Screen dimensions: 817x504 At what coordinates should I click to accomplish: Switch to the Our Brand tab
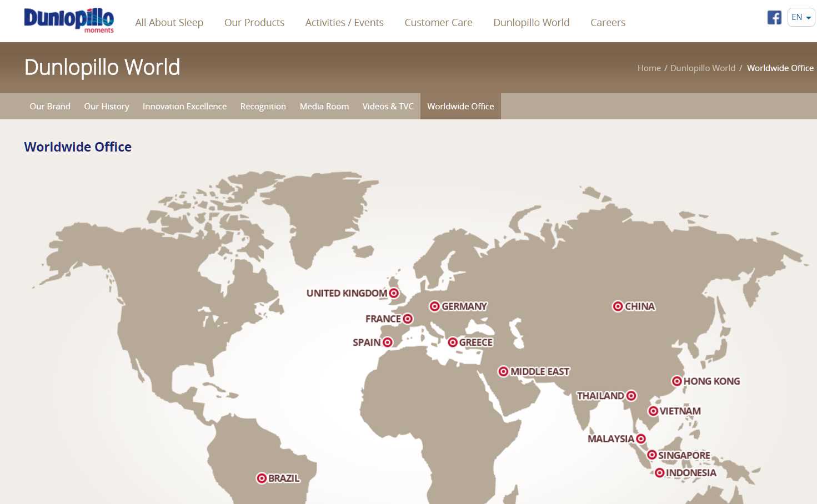click(x=50, y=106)
